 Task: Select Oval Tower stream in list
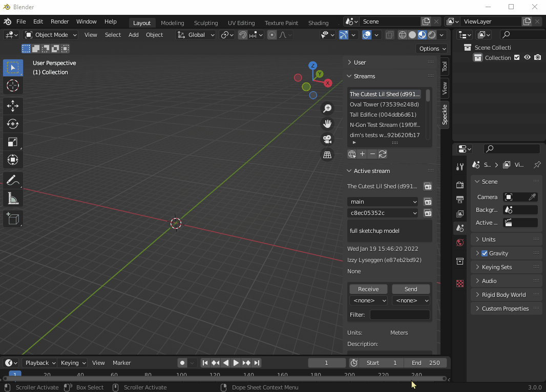point(386,104)
